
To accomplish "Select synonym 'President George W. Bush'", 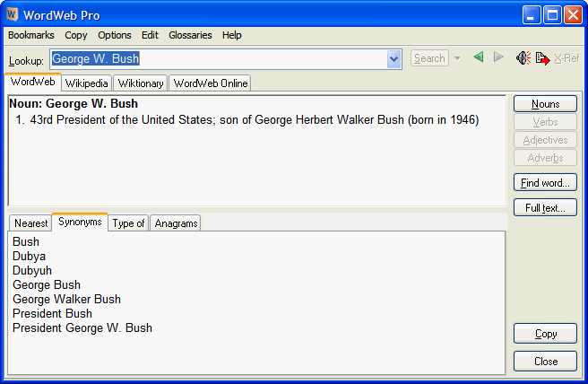I will pyautogui.click(x=82, y=327).
